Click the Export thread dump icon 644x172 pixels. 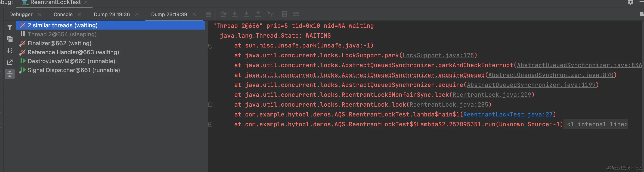[x=10, y=62]
